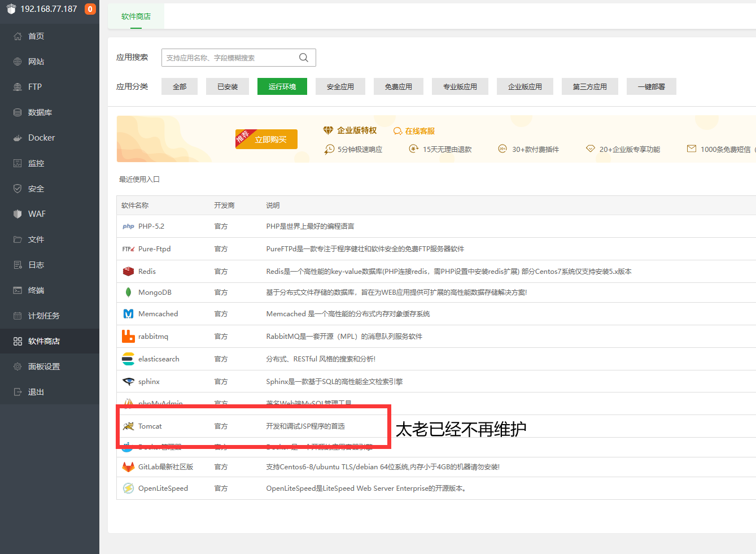Open the 在线客服 online support link

414,131
